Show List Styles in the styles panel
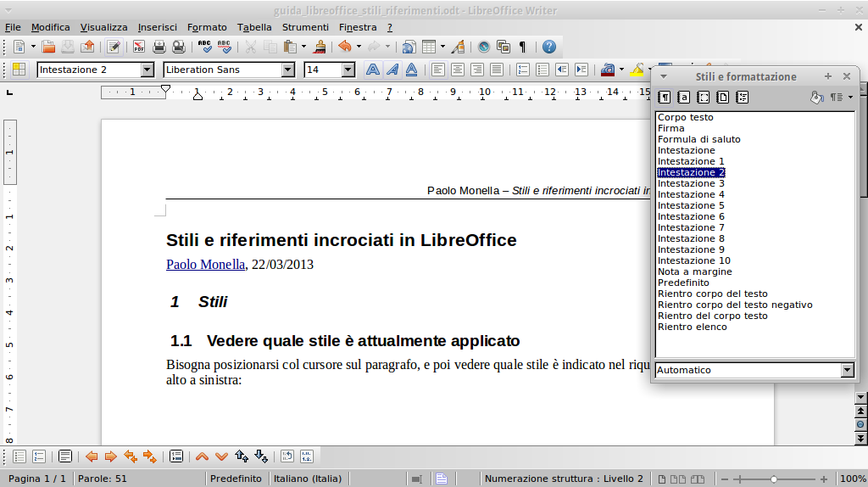This screenshot has width=868, height=487. (743, 98)
